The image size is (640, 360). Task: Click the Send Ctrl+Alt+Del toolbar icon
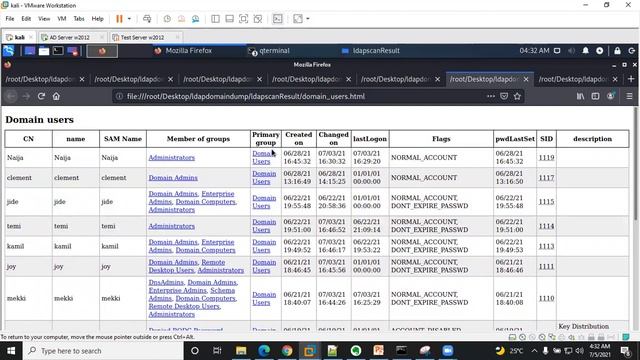[x=147, y=19]
